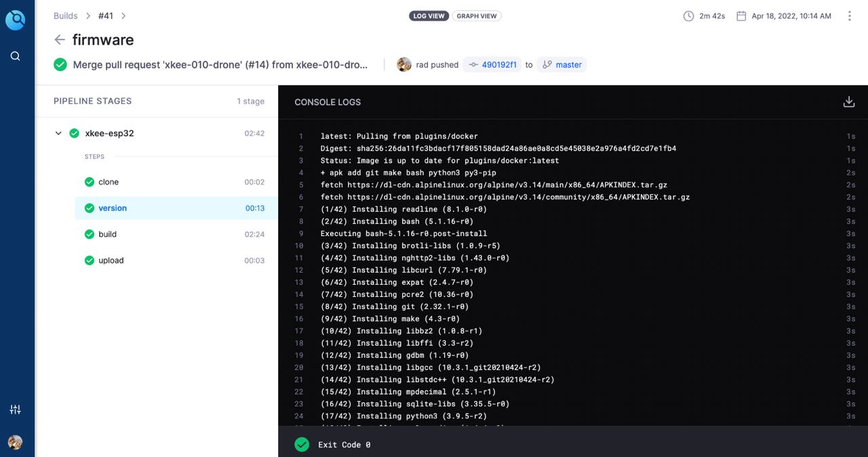Select the build step
Viewport: 868px width, 457px height.
[x=107, y=235]
